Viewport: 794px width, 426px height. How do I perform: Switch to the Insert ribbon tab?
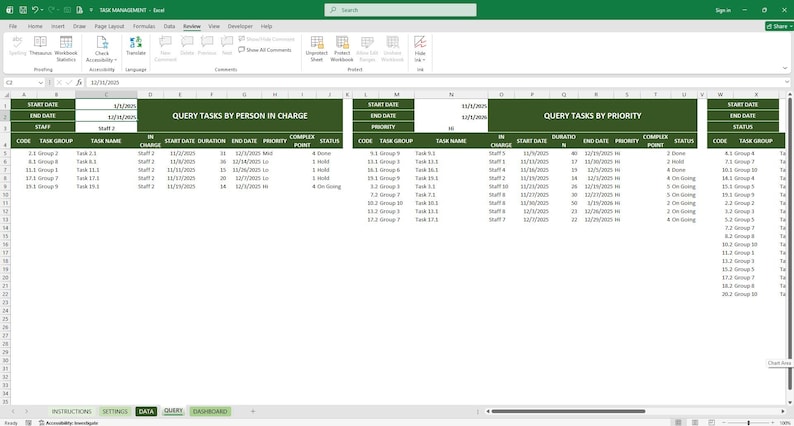(x=58, y=26)
